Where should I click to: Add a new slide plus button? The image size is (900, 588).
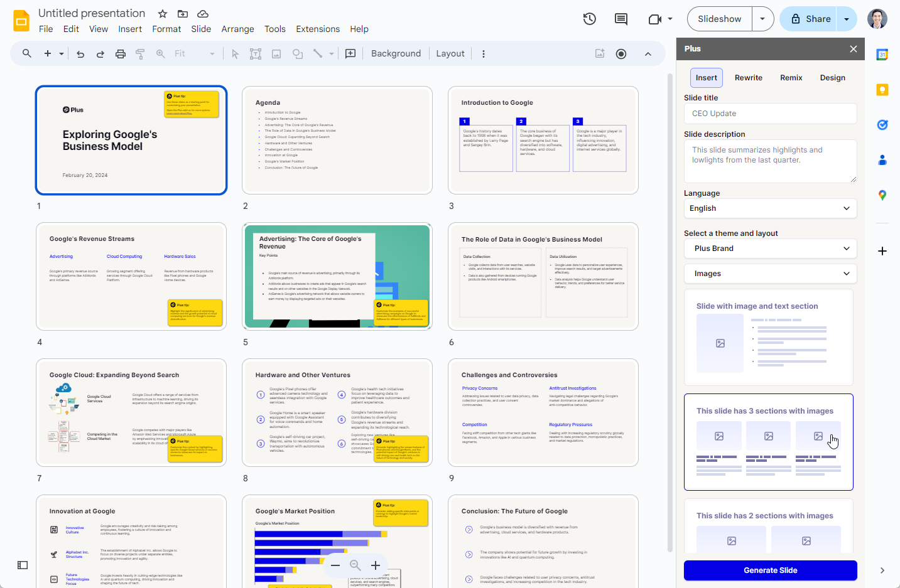coord(48,53)
